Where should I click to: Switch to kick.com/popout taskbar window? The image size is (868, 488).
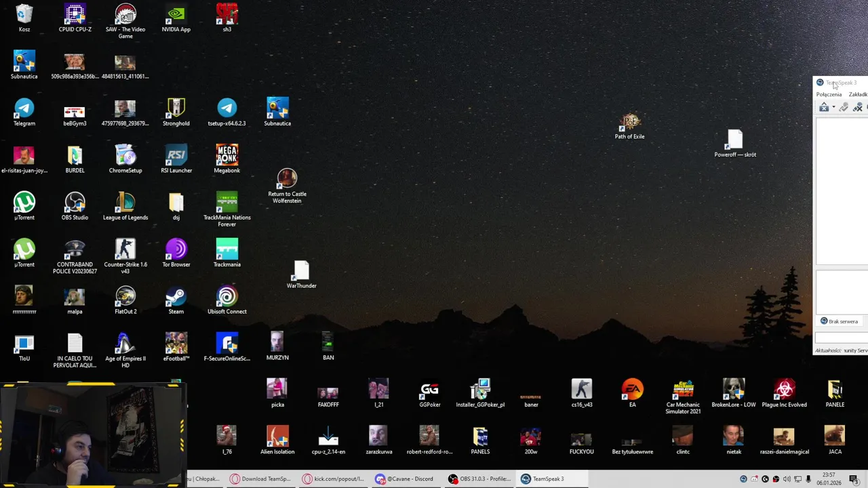click(334, 479)
